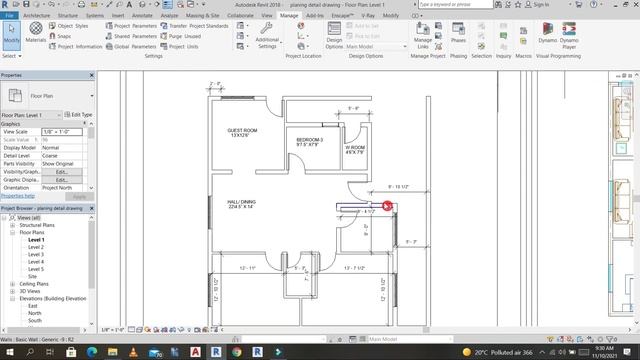This screenshot has height=360, width=640.
Task: Open Project Units
Action: click(x=180, y=47)
